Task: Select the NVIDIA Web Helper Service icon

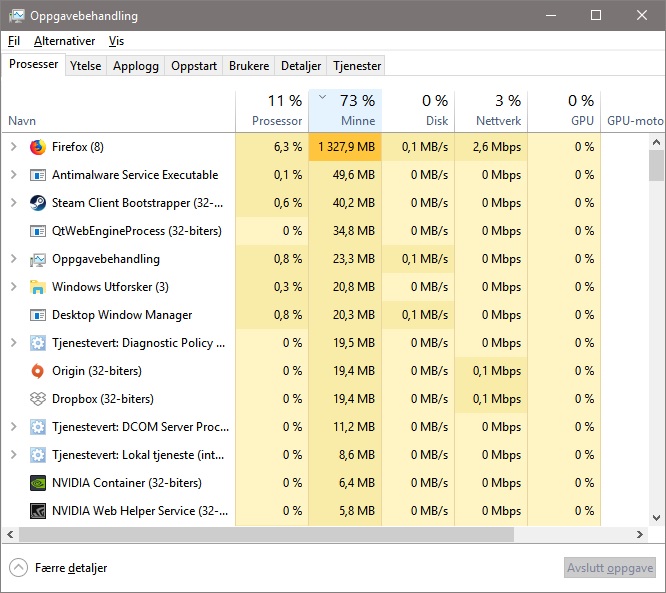Action: pyautogui.click(x=38, y=511)
